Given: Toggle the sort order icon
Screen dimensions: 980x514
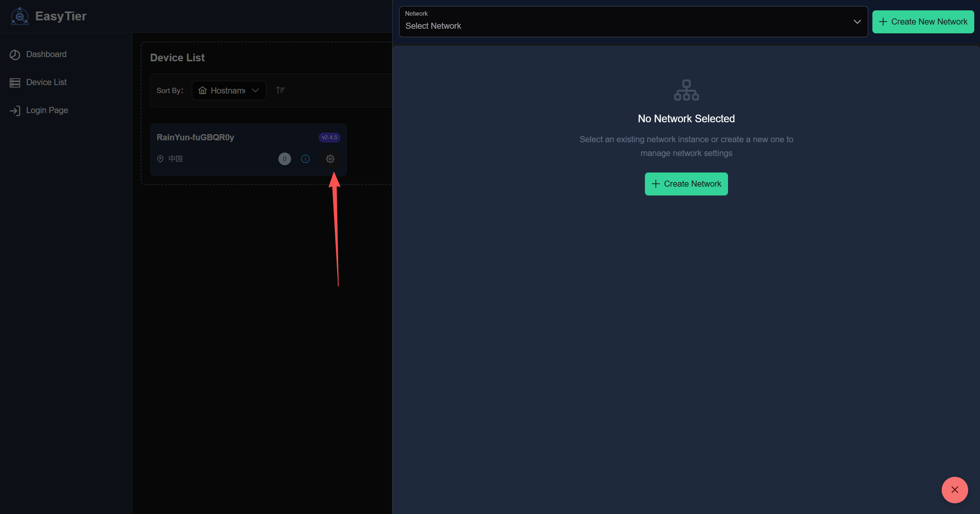Looking at the screenshot, I should 280,90.
